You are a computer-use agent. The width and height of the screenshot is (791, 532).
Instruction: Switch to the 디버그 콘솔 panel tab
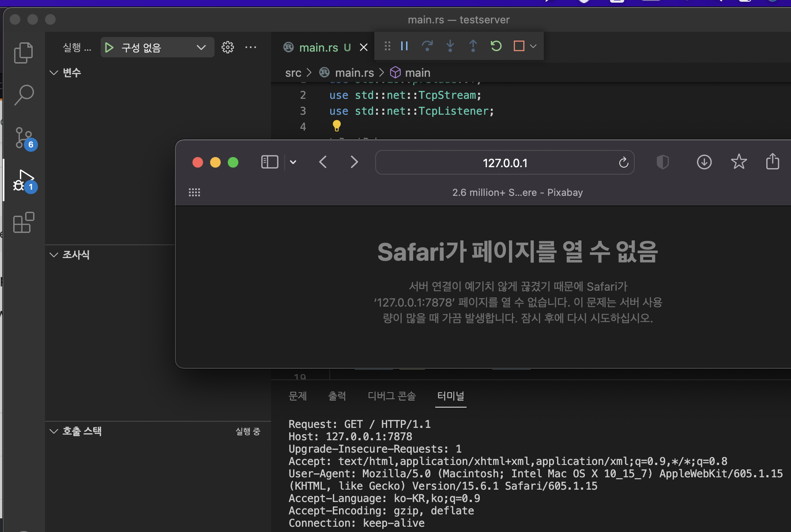(392, 396)
